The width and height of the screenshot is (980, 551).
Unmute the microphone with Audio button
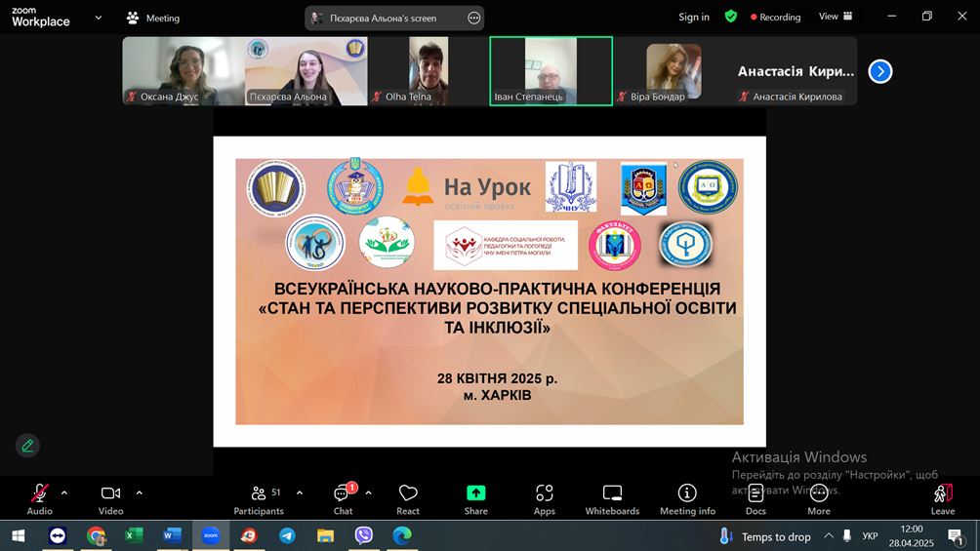pyautogui.click(x=39, y=499)
